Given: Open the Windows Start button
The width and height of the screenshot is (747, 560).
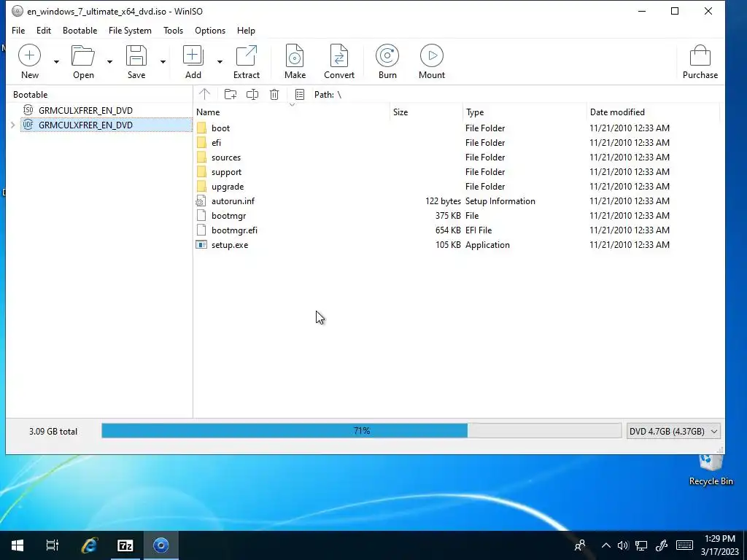Looking at the screenshot, I should 18,545.
